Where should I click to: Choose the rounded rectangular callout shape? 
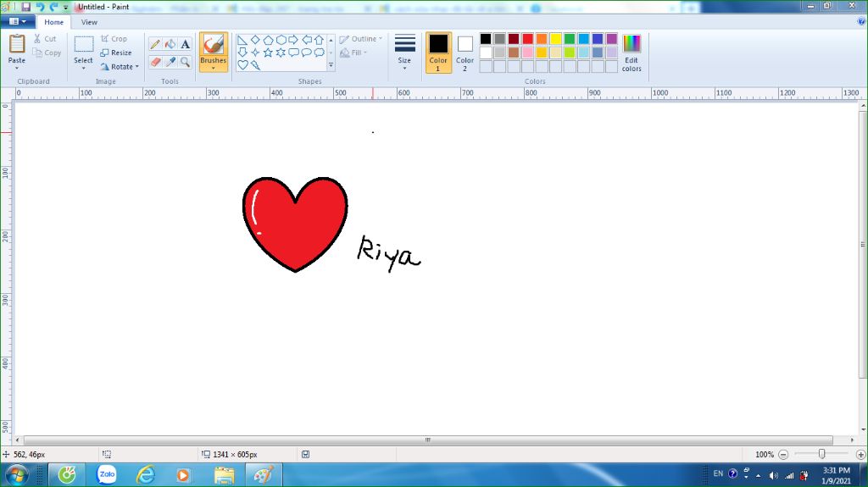click(293, 53)
